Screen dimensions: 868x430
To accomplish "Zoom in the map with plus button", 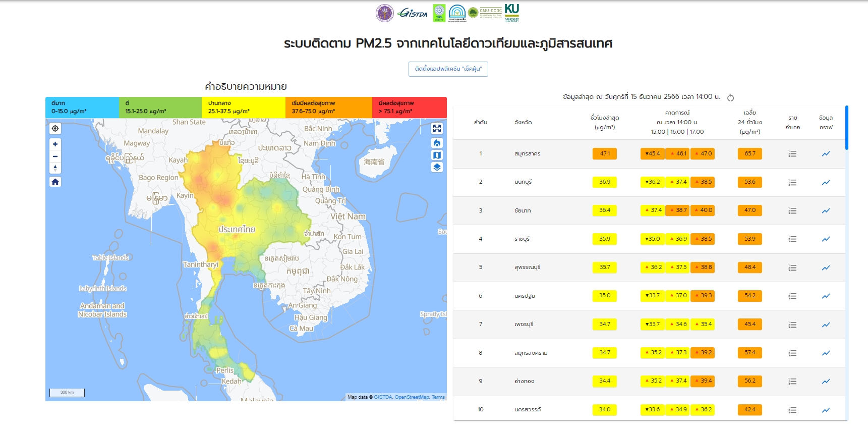I will 55,144.
